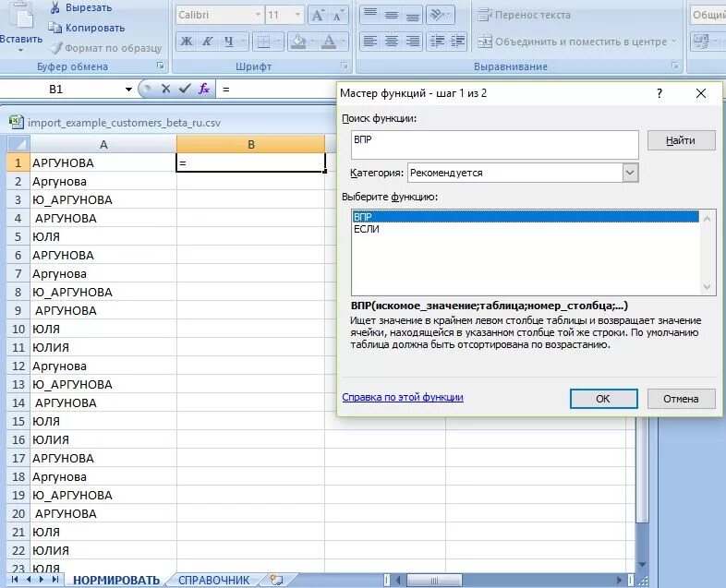Open the dropdown arrow under Вставить
Viewport: 726px width, 588px height.
tap(20, 50)
